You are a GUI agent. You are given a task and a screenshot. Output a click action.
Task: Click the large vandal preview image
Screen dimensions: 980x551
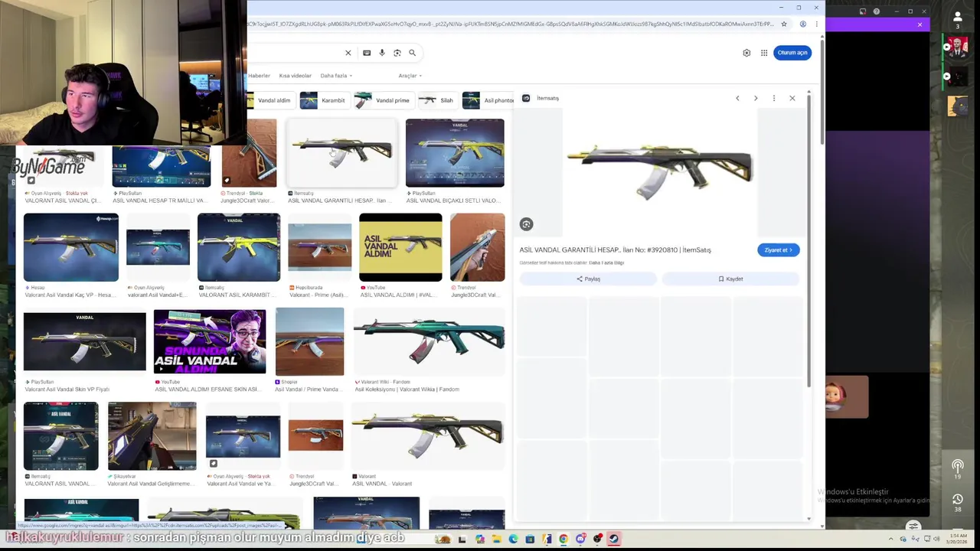coord(660,172)
